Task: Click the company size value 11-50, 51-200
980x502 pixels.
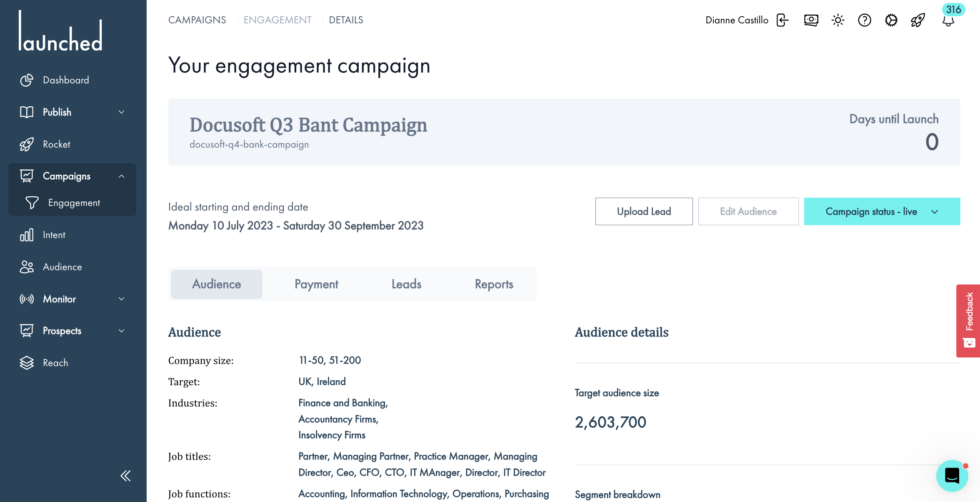Action: click(x=330, y=360)
